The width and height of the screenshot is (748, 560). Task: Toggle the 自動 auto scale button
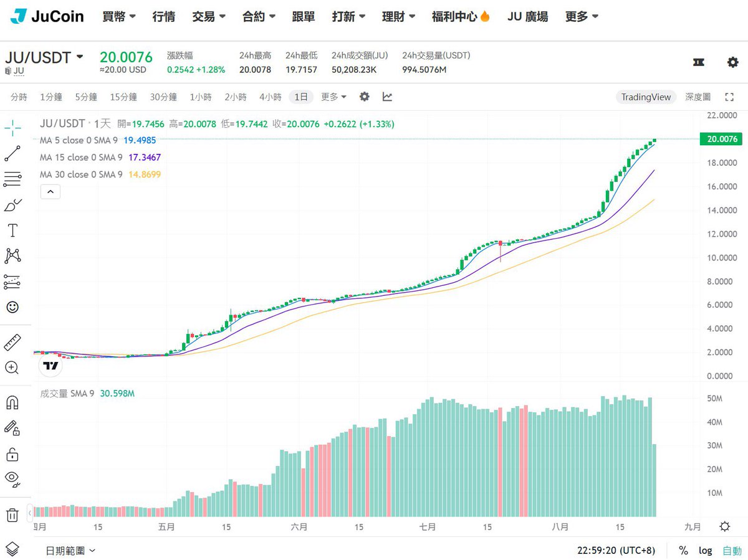[732, 551]
